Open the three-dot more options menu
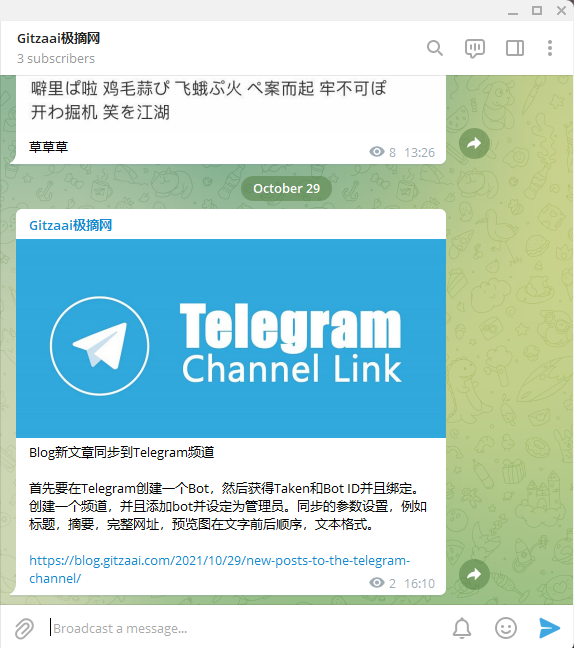This screenshot has width=574, height=648. (550, 48)
